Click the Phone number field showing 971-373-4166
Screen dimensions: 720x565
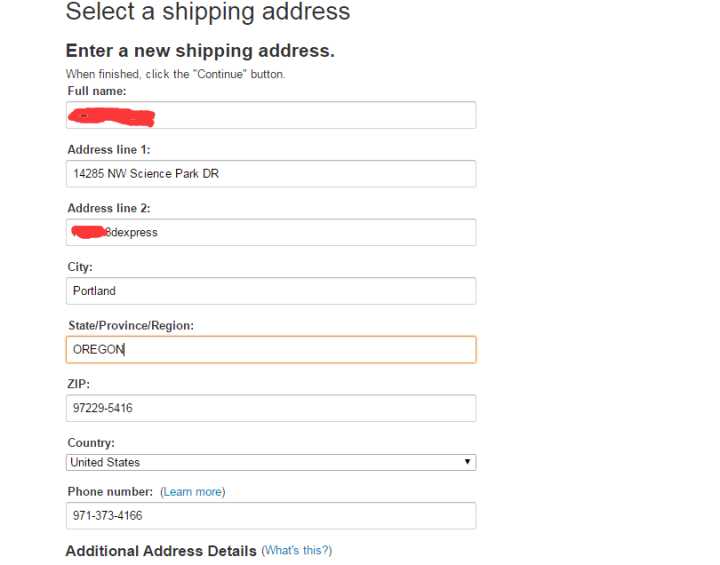click(x=270, y=516)
